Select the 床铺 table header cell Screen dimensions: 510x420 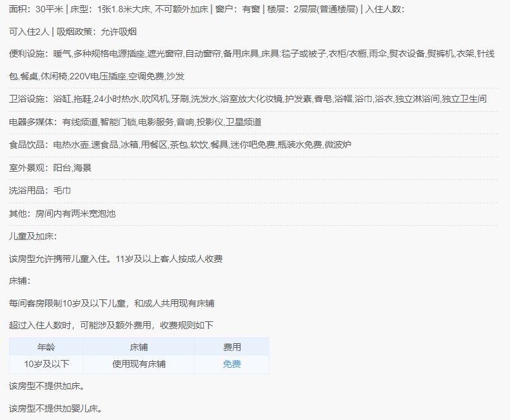(139, 347)
